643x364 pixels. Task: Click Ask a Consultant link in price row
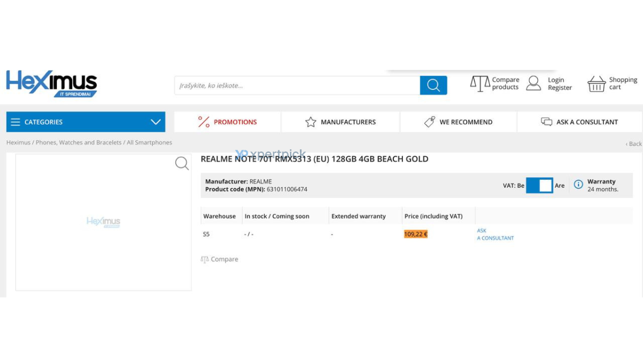495,234
